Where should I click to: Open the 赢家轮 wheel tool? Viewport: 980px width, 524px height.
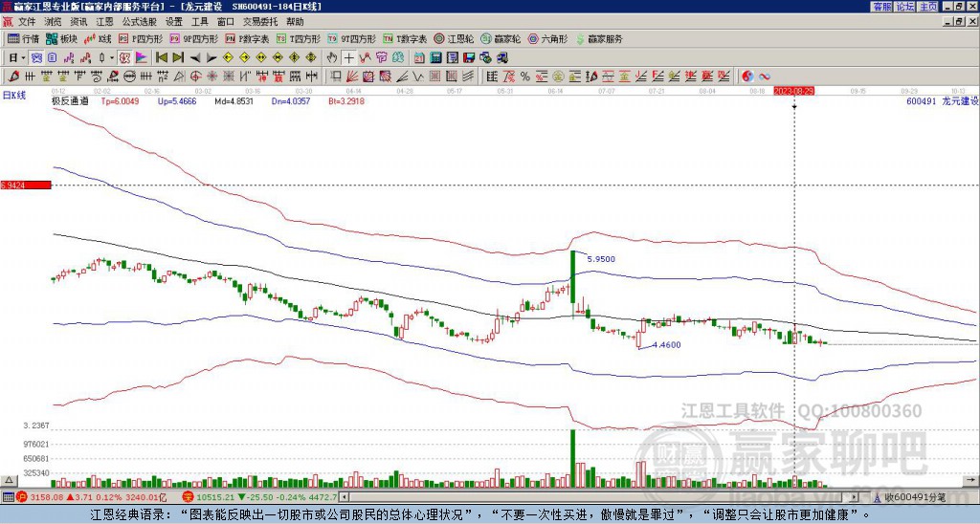click(501, 38)
